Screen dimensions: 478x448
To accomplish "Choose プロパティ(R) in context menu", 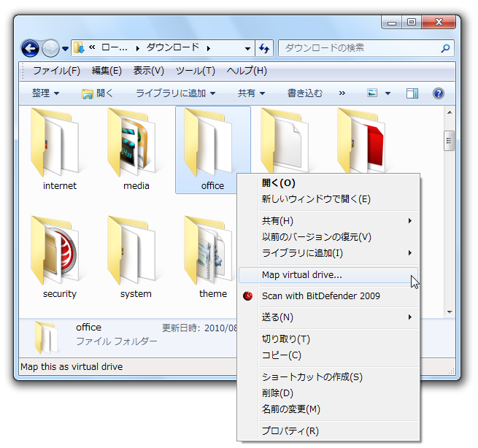I will pos(328,431).
